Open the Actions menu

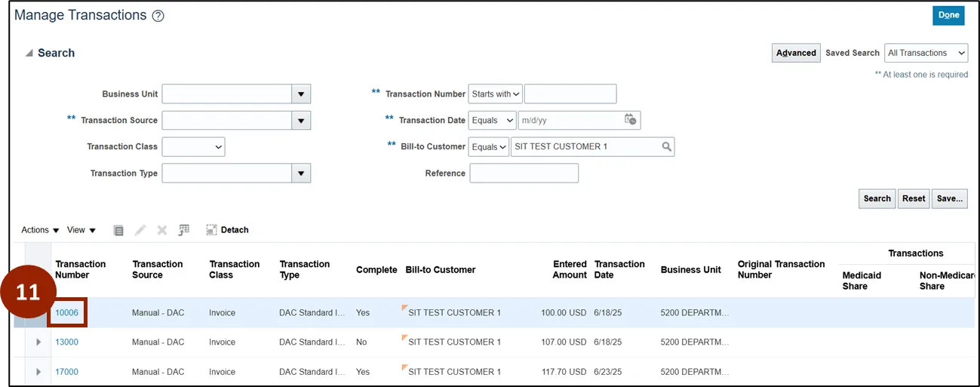(x=40, y=230)
